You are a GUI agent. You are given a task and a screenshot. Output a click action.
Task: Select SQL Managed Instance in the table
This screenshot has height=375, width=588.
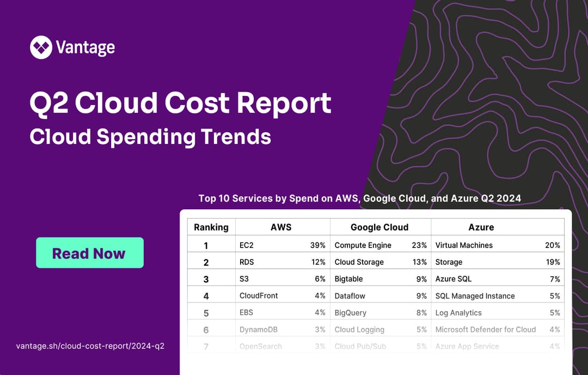[x=475, y=296]
